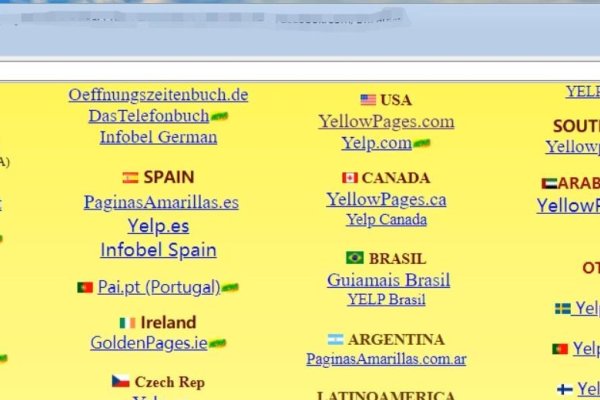
Task: Click the Brasil flag icon
Action: [354, 258]
